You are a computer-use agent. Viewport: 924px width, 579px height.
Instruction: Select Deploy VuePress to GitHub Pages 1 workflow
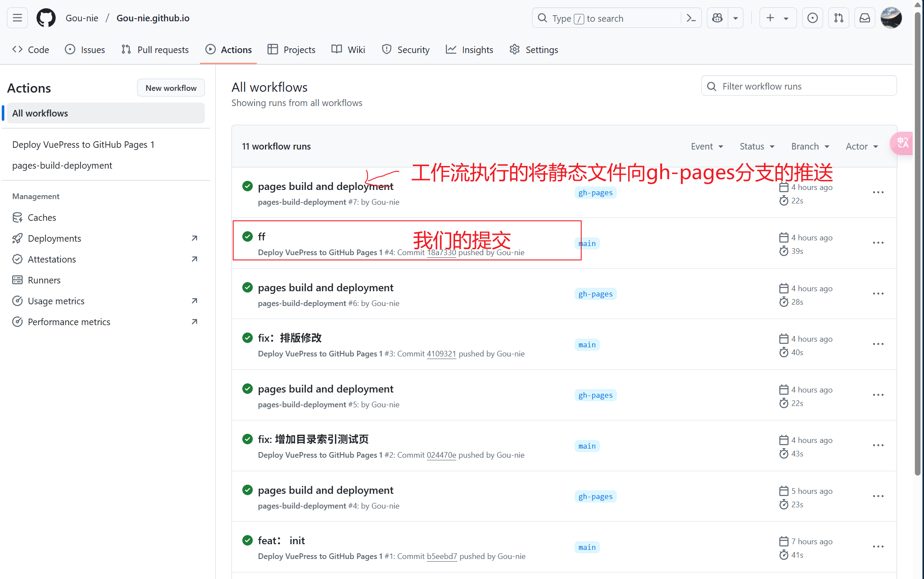(x=83, y=144)
